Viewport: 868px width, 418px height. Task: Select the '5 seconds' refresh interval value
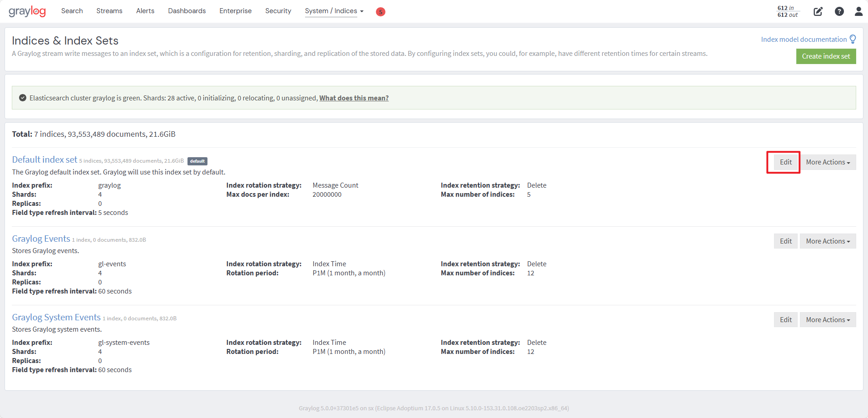tap(113, 213)
